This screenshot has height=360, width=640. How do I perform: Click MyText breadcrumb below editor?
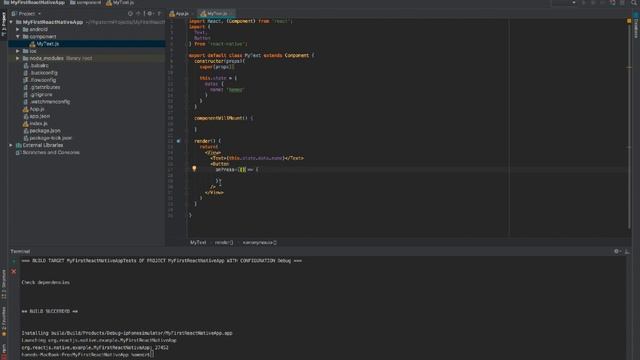pos(198,242)
